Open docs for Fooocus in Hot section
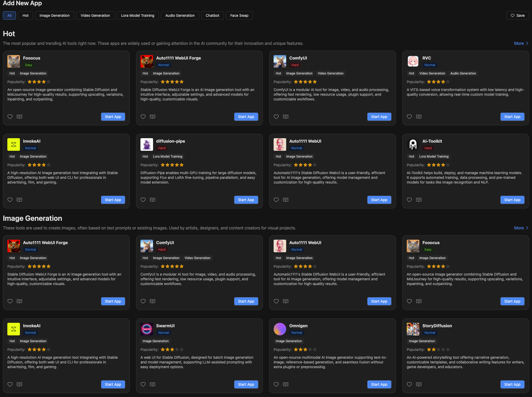This screenshot has width=532, height=397. tap(19, 117)
